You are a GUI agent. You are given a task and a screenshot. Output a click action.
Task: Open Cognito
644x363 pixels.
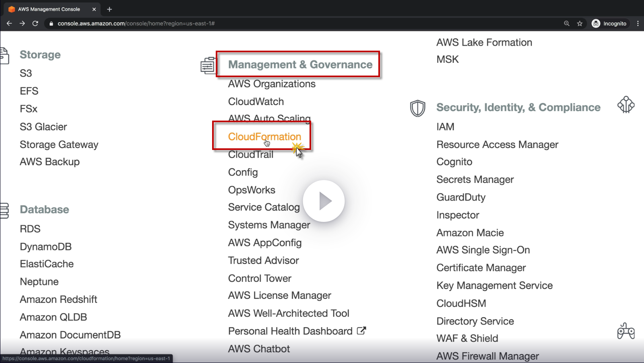tap(454, 162)
